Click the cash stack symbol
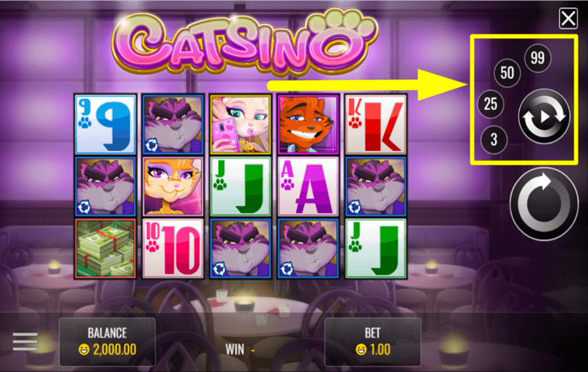 click(105, 249)
